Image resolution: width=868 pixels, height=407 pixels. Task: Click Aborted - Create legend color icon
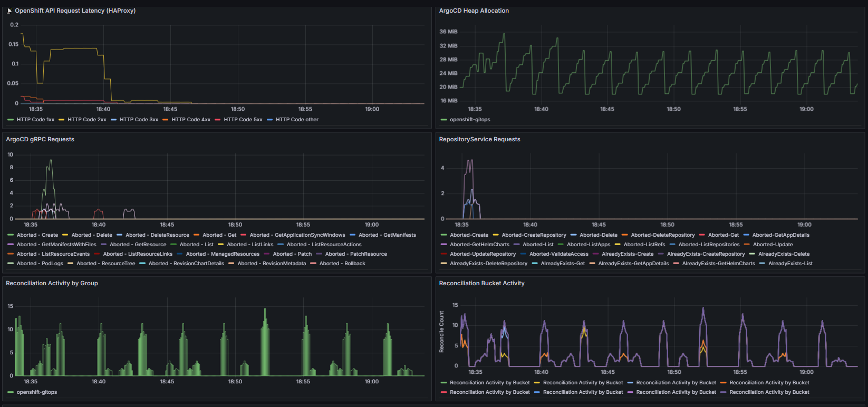pos(11,235)
